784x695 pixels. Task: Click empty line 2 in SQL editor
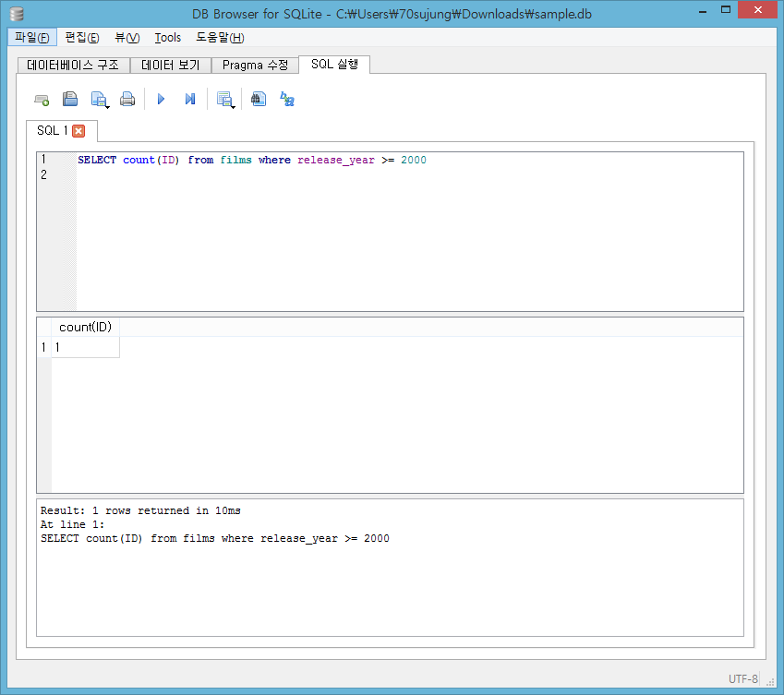tap(410, 174)
